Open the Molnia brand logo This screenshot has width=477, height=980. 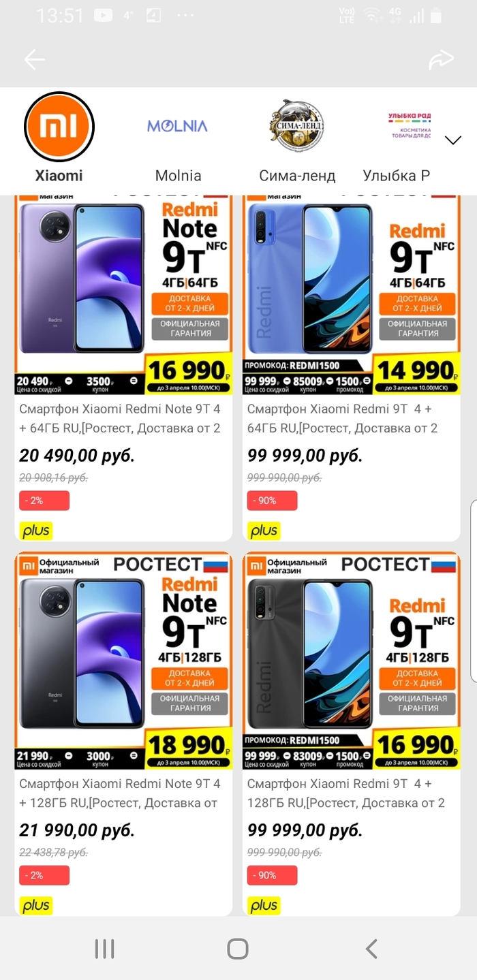click(177, 126)
